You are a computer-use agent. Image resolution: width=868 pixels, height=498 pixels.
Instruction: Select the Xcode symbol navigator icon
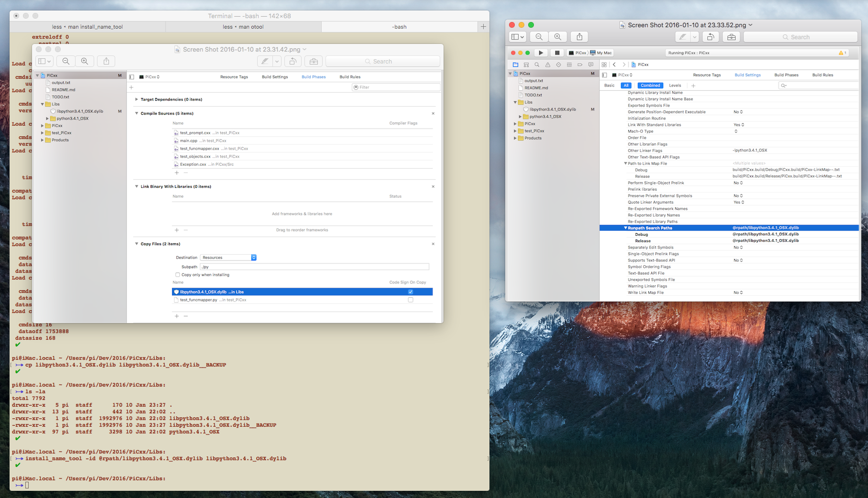click(x=526, y=65)
